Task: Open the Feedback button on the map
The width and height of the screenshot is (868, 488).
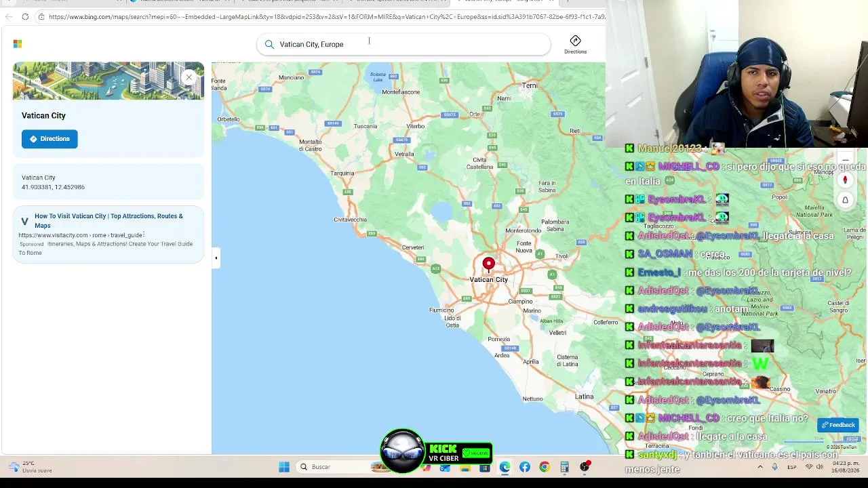Action: click(838, 425)
